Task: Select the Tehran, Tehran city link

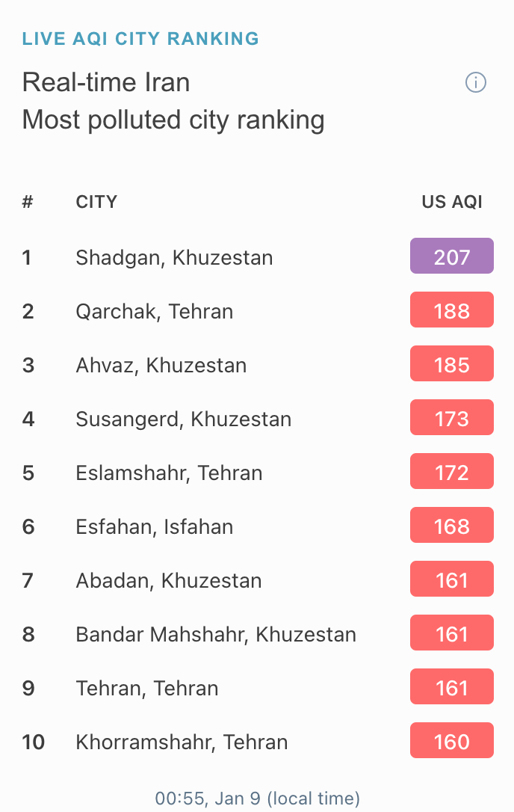Action: pos(147,688)
